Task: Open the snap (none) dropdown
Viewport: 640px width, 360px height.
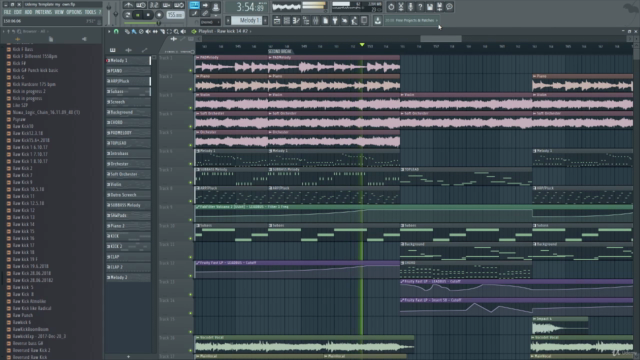Action: [210, 22]
